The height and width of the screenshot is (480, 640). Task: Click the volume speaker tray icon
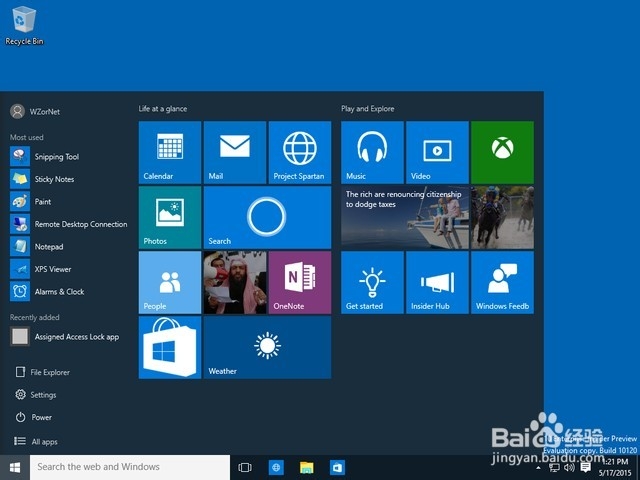tap(569, 468)
